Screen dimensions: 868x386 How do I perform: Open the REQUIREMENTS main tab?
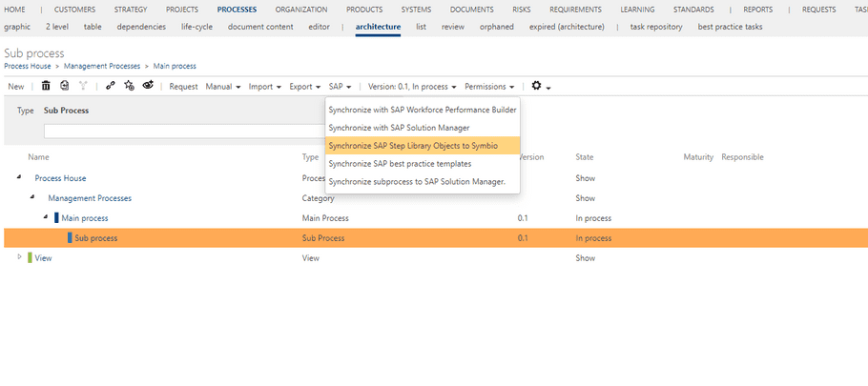tap(576, 10)
